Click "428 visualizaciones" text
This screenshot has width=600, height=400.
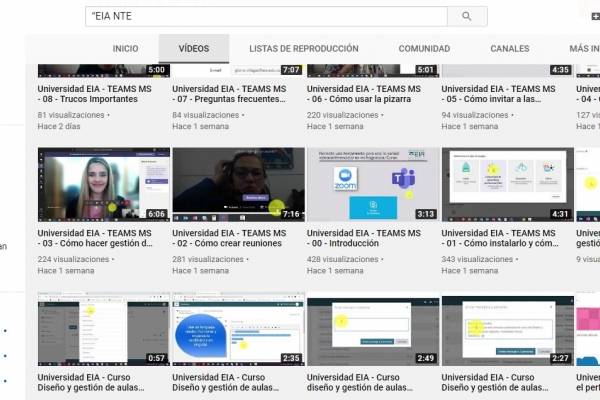pos(342,259)
